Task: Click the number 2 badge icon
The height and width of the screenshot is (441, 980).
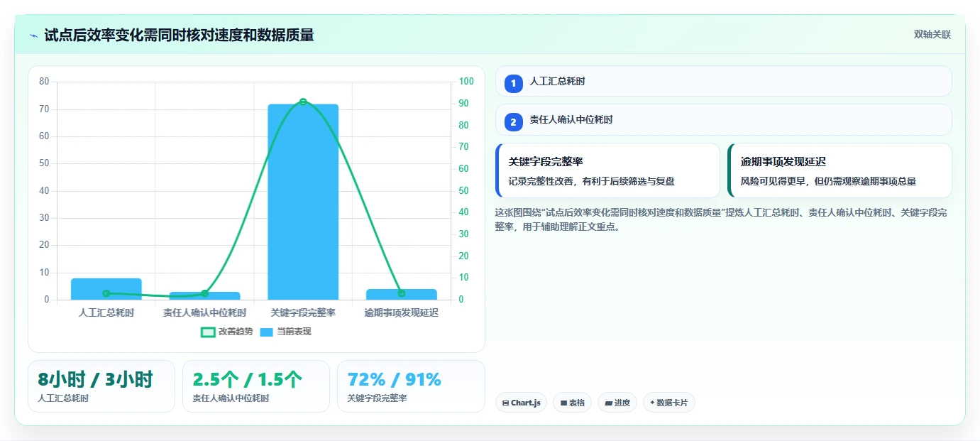Action: click(514, 122)
